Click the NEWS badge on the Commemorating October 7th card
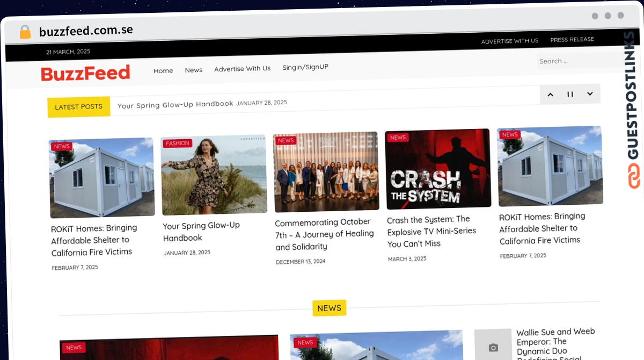This screenshot has height=360, width=644. coord(286,141)
